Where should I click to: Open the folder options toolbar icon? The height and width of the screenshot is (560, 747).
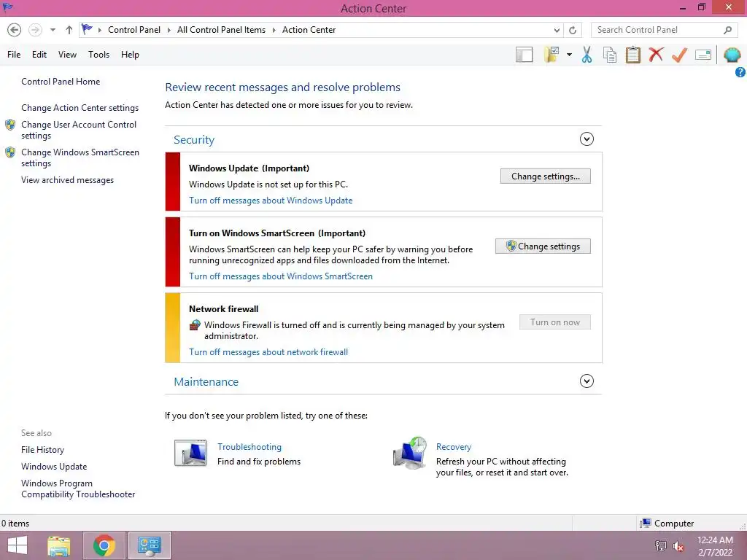(x=551, y=54)
